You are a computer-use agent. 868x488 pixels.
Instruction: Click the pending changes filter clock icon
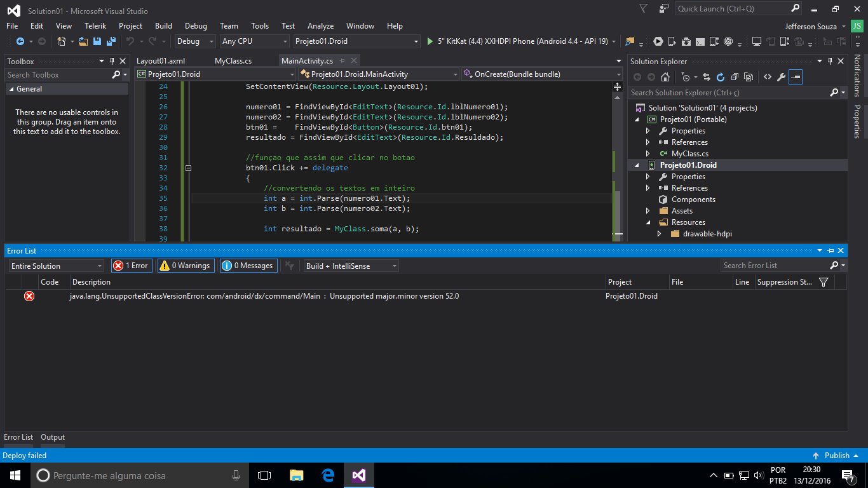pyautogui.click(x=686, y=77)
